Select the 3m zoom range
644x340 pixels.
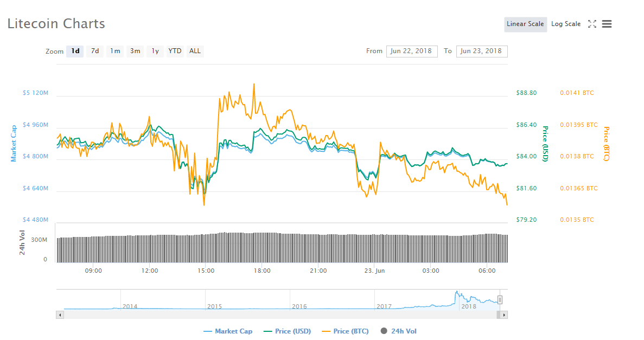click(x=135, y=51)
